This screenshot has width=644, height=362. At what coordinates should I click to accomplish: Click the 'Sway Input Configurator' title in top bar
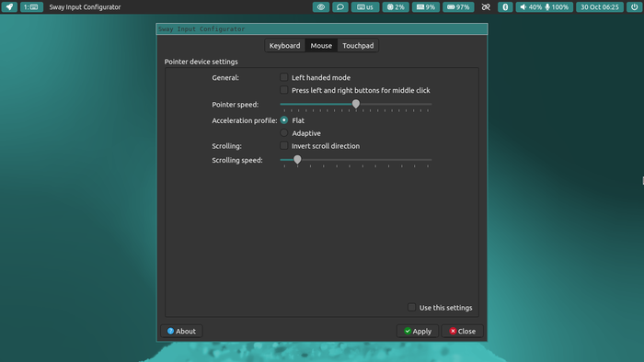(x=85, y=7)
